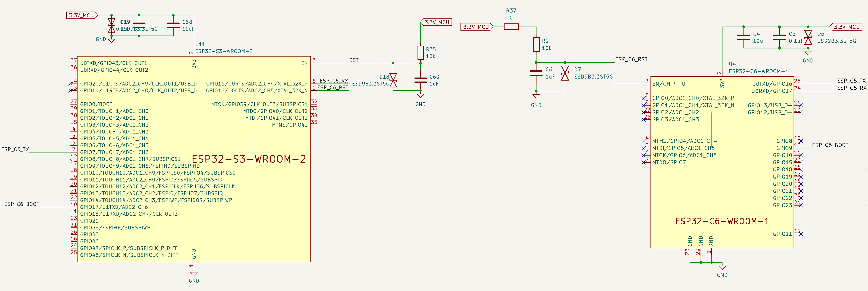Screen dimensions: 868x291
Task: Click the GPIO48/SPICLK_N/SUBSPICLK_N_DIFF pin label
Action: click(x=129, y=255)
